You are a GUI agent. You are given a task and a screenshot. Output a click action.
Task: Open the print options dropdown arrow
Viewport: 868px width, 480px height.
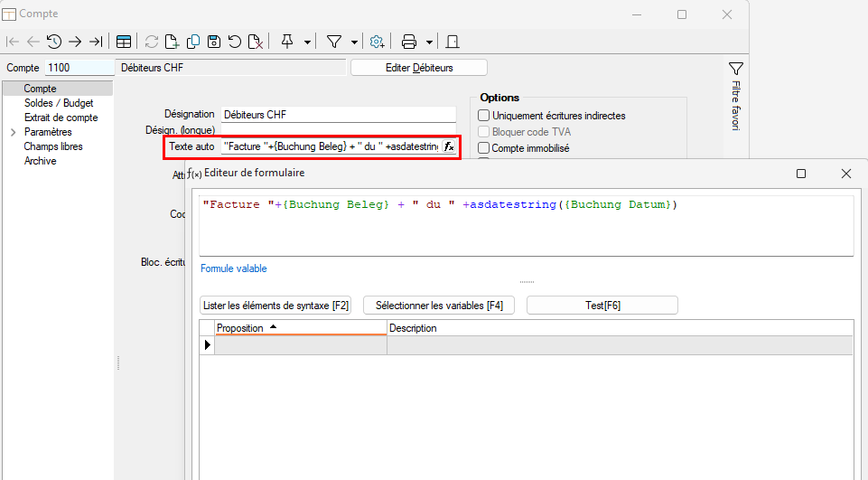(429, 42)
